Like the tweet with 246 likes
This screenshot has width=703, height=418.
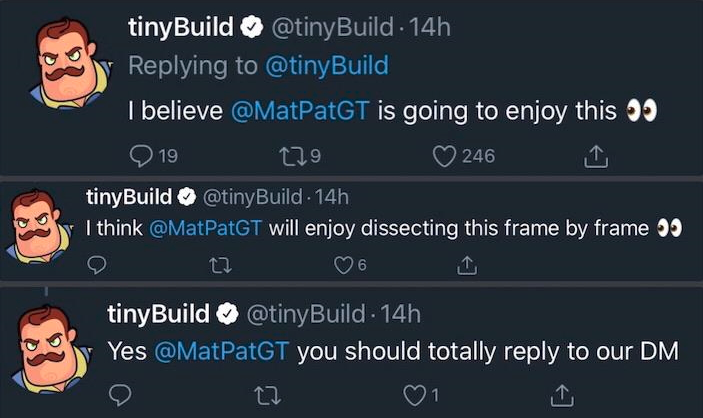445,155
